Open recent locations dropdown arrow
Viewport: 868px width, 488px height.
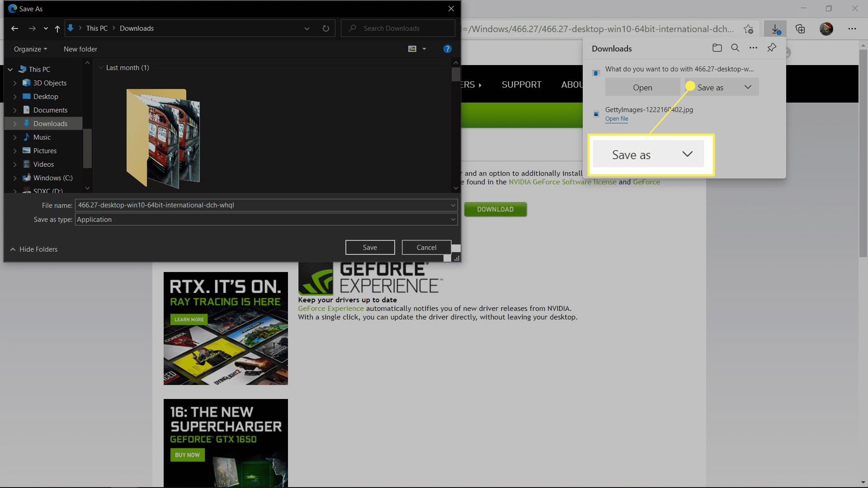(x=46, y=28)
